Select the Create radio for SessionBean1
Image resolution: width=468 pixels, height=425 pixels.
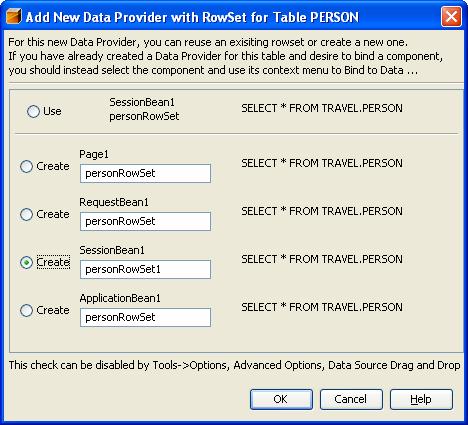click(x=26, y=262)
